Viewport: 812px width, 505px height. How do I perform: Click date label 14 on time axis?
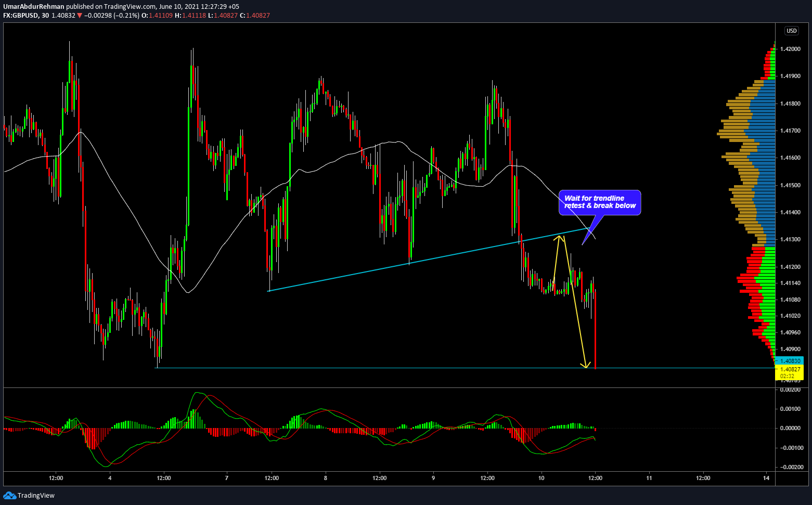(766, 478)
